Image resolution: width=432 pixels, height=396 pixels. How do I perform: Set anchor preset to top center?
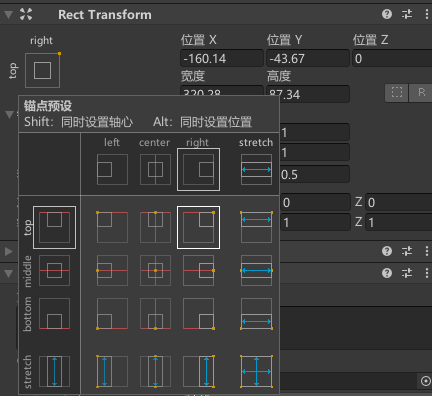point(155,227)
